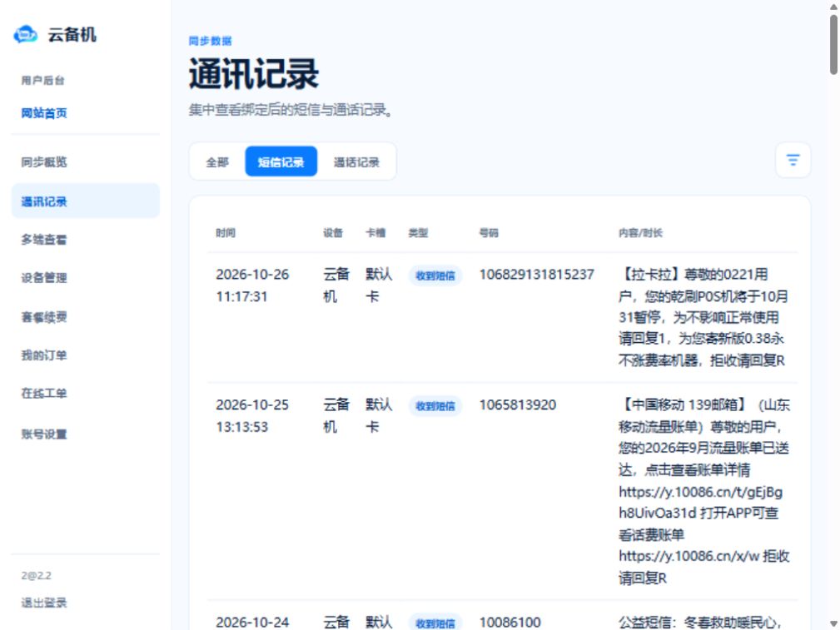Click the 卡槽 column header
The height and width of the screenshot is (630, 840).
375,233
